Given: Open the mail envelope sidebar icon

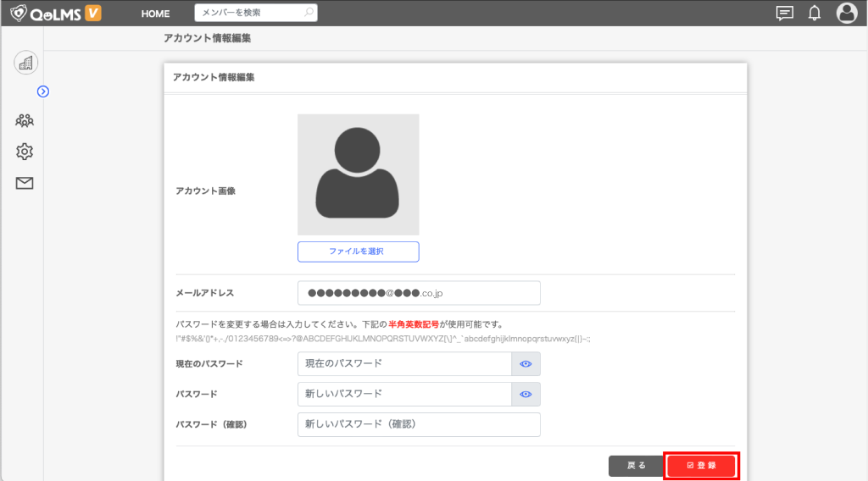Looking at the screenshot, I should (25, 183).
